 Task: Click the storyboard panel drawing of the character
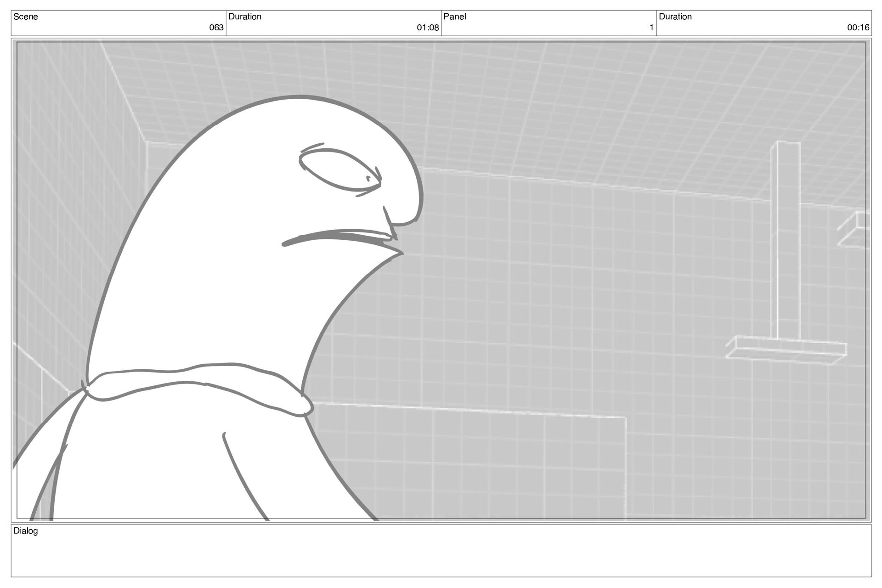click(x=441, y=280)
